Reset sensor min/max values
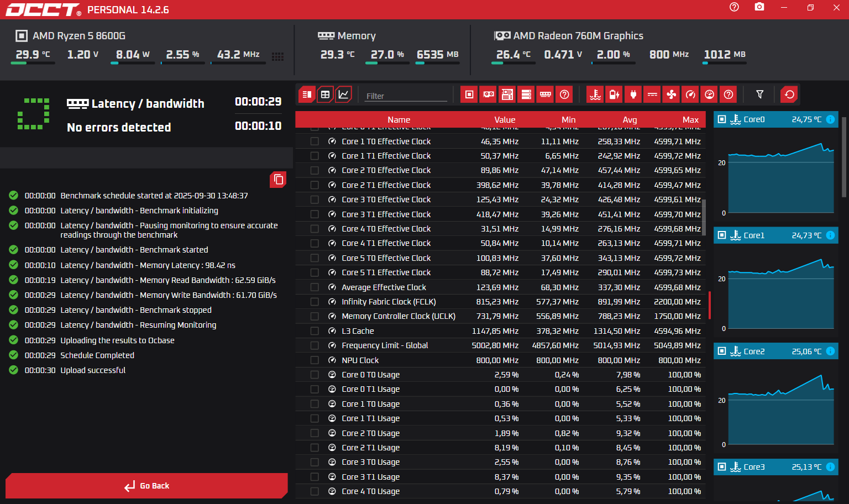 [789, 95]
